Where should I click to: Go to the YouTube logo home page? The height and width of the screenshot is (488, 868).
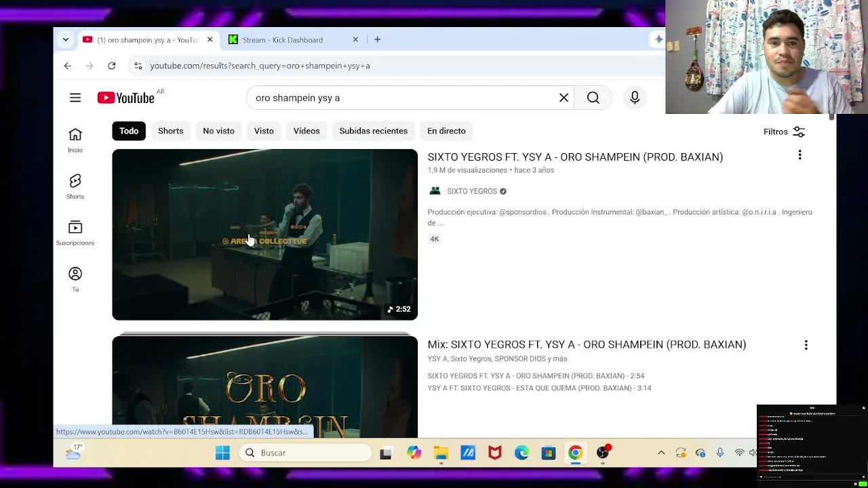pos(125,98)
